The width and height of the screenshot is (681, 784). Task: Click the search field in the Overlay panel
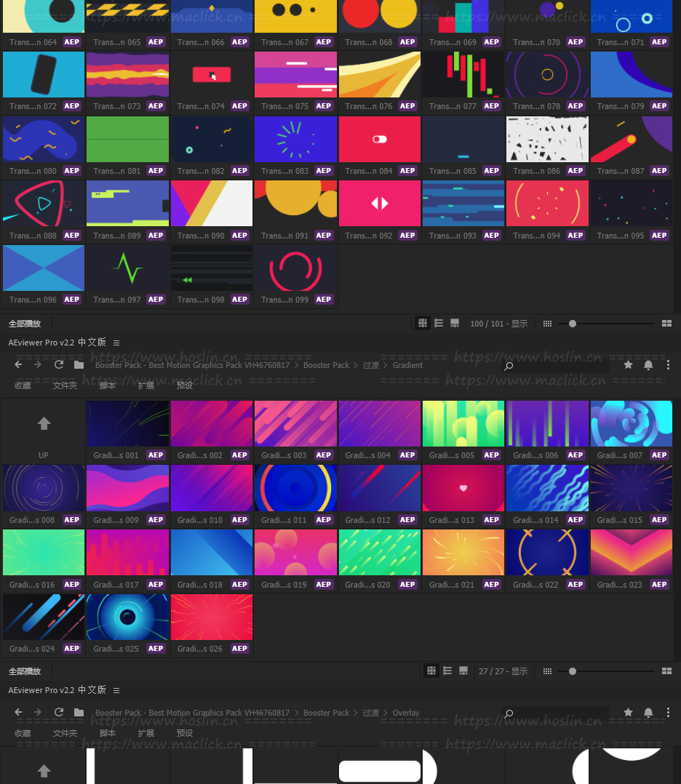click(x=555, y=713)
